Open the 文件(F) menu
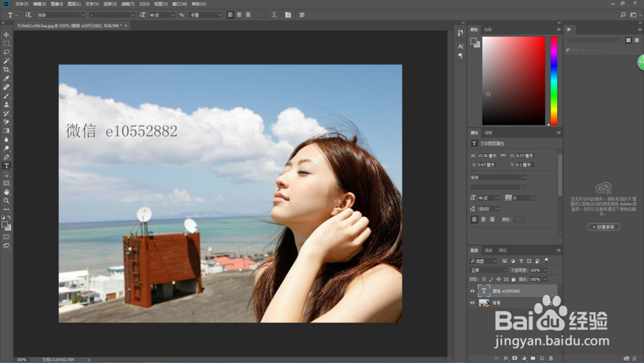 coord(22,4)
